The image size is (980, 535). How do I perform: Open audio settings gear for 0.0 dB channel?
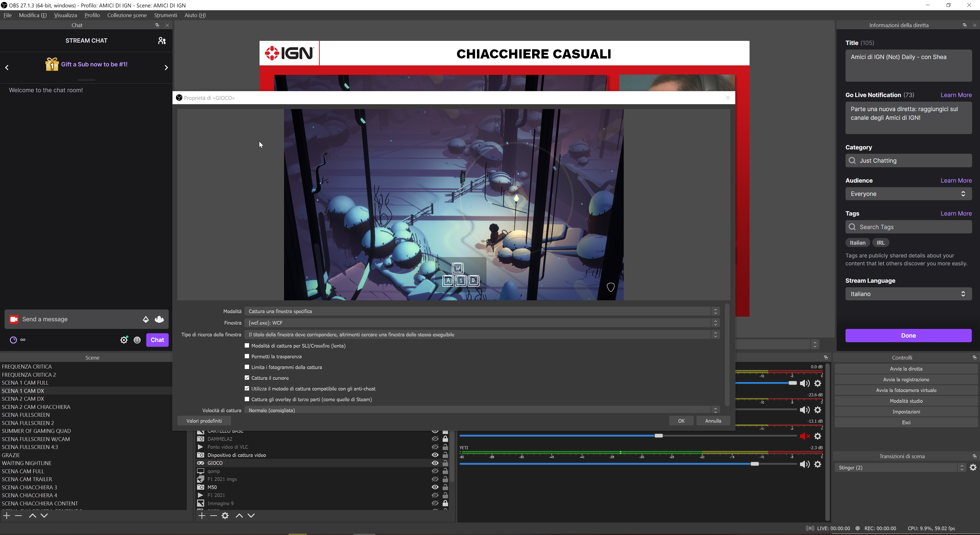817,383
